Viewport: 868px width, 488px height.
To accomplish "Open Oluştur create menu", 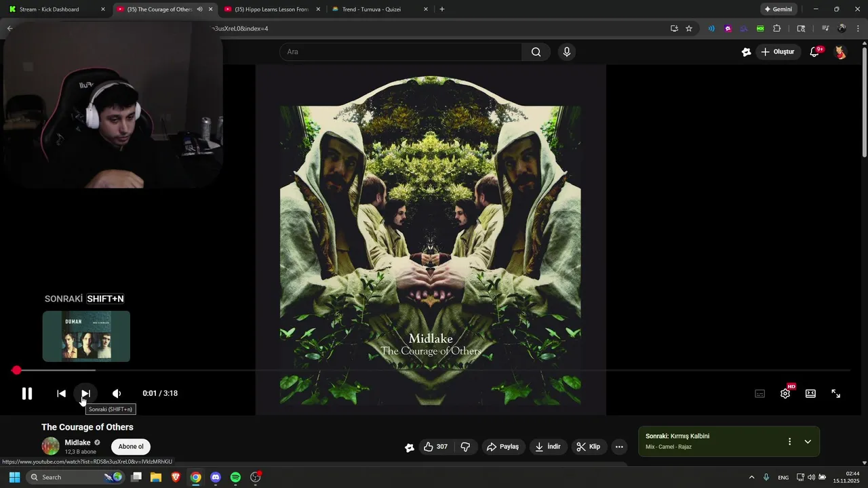I will (778, 52).
